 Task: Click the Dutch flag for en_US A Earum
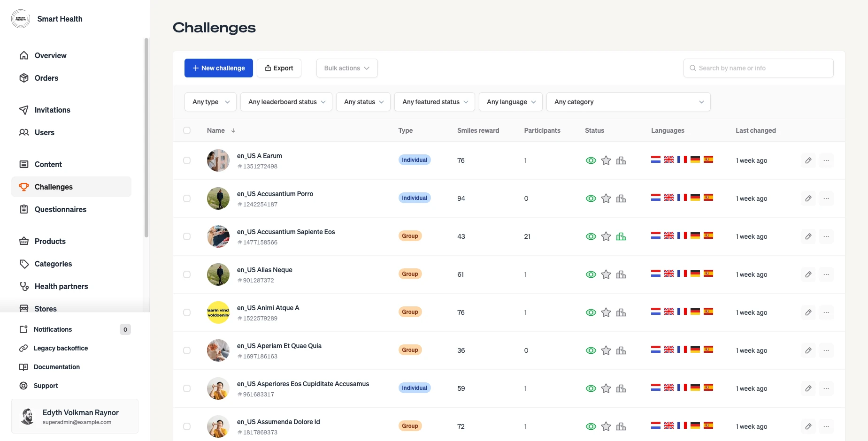(x=656, y=160)
